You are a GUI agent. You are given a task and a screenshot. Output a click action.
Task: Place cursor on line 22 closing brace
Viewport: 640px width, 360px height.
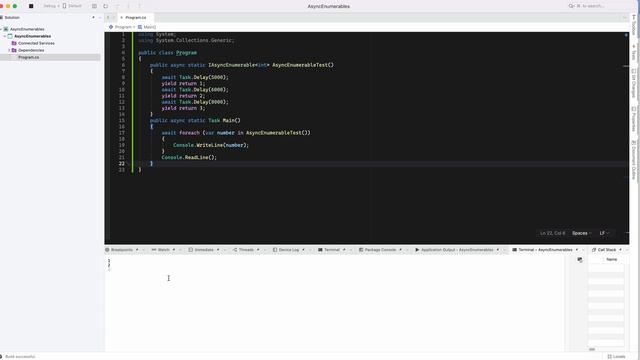(151, 164)
